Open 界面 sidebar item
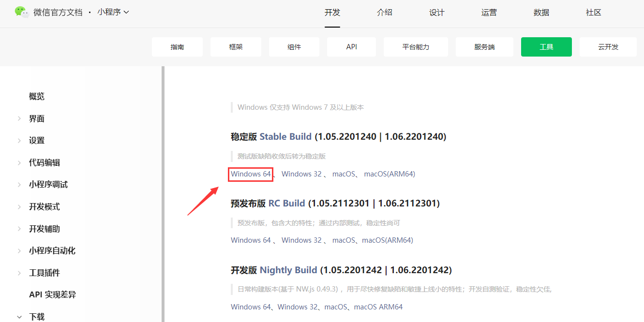 pos(37,118)
